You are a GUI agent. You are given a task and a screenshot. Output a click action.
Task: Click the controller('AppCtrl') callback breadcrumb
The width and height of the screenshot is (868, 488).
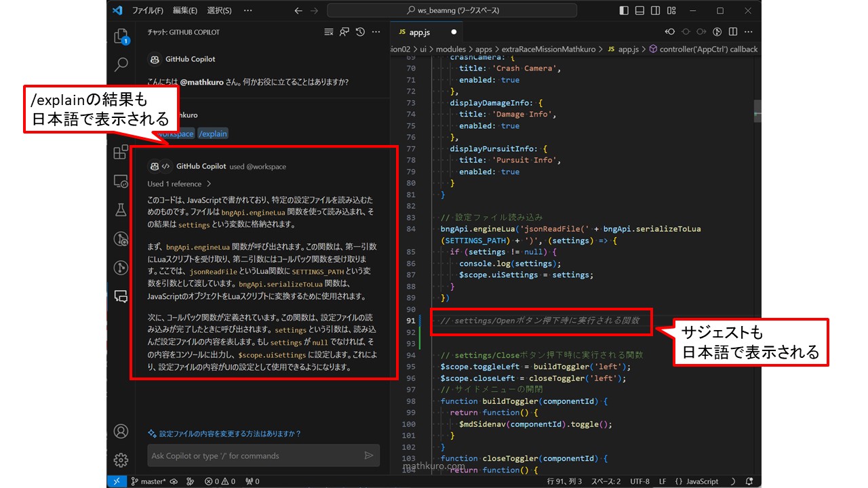coord(703,49)
